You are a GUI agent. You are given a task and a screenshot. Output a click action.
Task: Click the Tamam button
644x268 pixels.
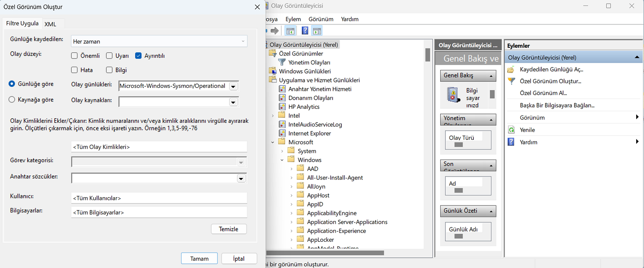click(x=200, y=258)
